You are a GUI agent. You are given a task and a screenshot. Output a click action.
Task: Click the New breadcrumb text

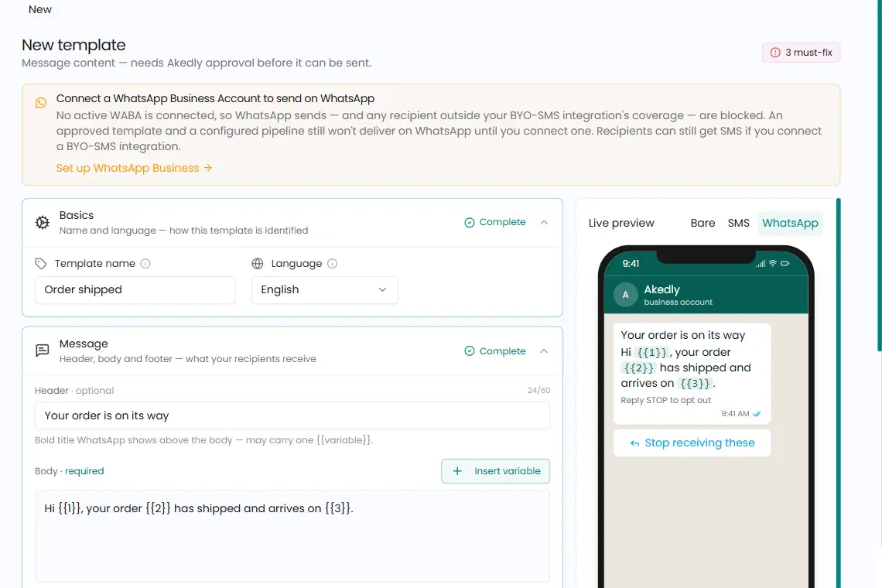coord(40,9)
